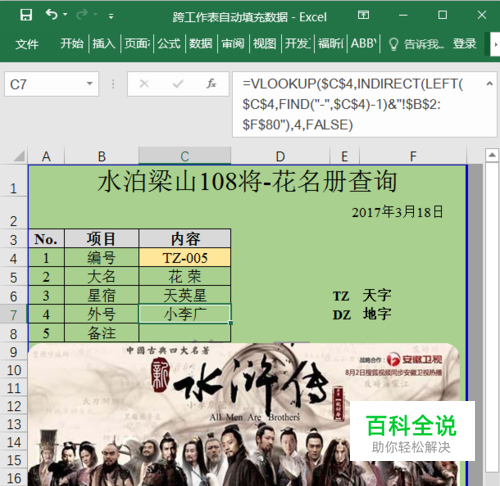Select row 4 header
500x486 pixels.
(x=13, y=258)
